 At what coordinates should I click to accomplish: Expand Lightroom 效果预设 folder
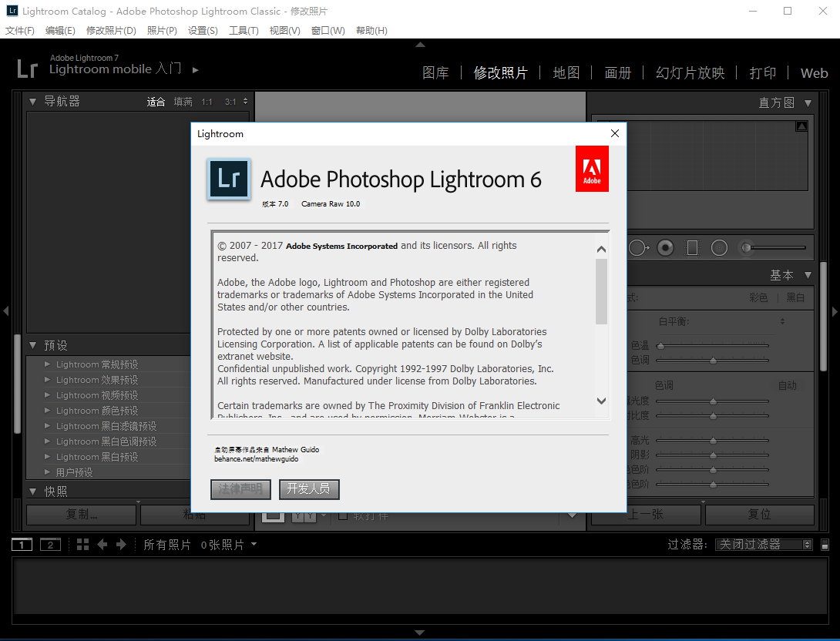click(47, 379)
